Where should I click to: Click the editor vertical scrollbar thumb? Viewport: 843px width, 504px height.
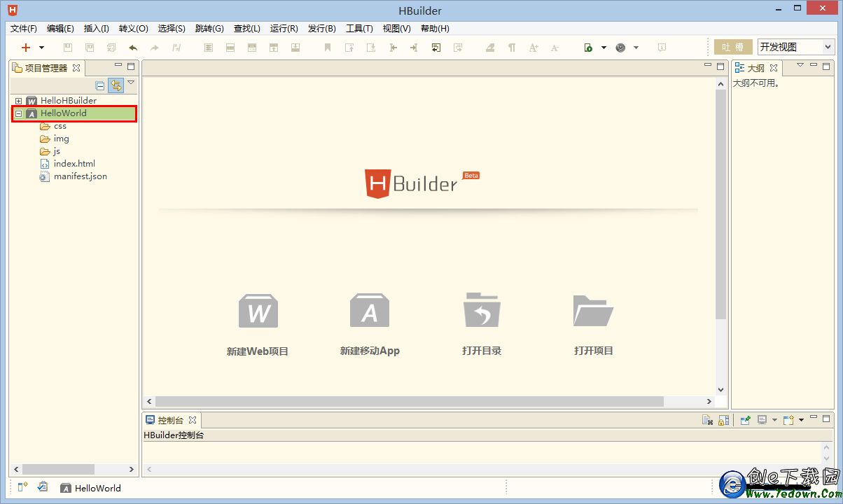pos(721,205)
